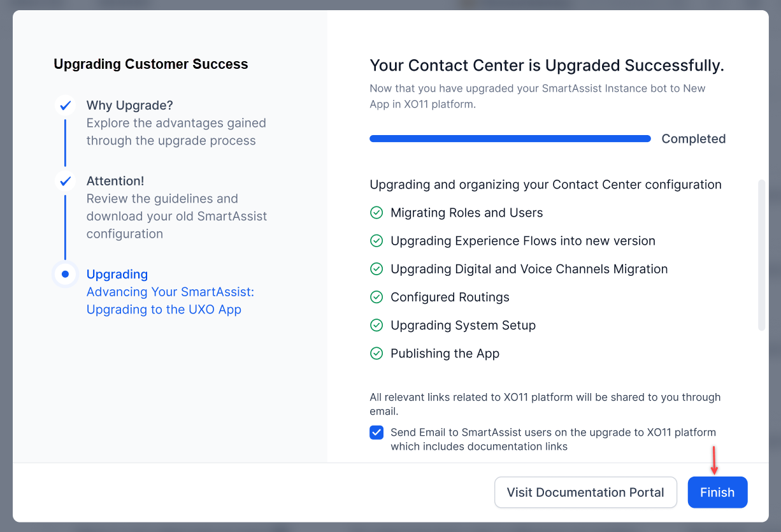The image size is (781, 532).
Task: Click the Upgrading step active dot icon
Action: 65,274
